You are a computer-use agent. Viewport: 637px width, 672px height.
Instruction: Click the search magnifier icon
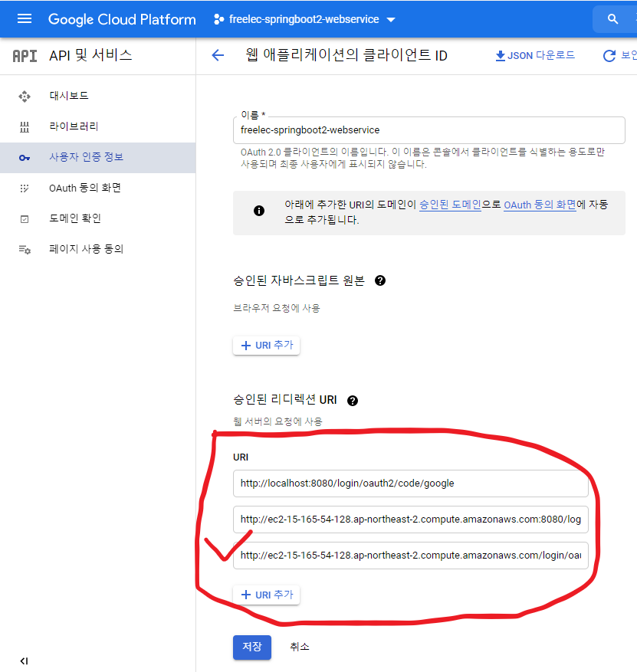(612, 19)
